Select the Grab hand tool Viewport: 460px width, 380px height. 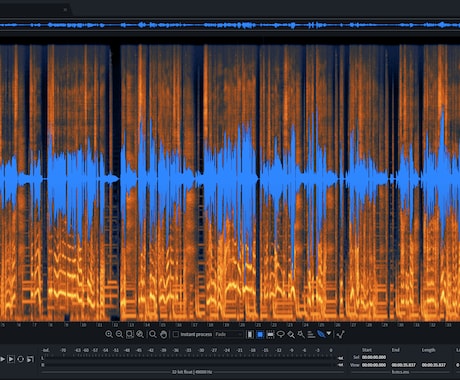pyautogui.click(x=163, y=334)
